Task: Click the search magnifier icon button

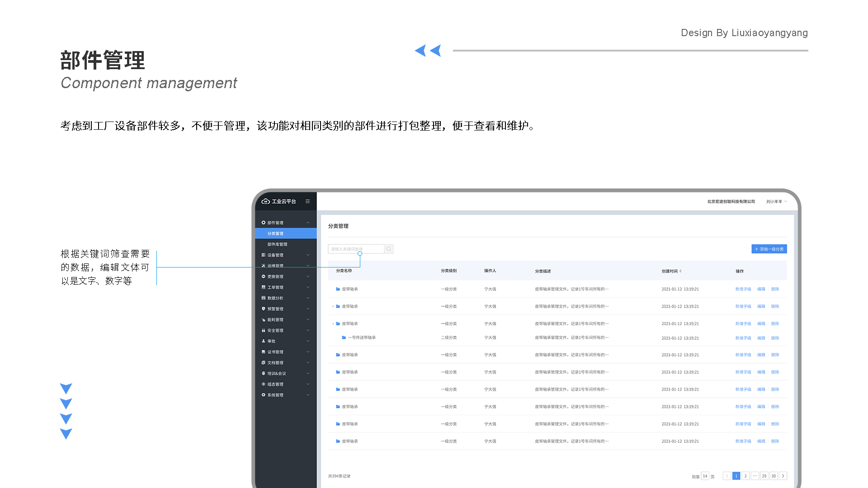Action: (x=388, y=249)
